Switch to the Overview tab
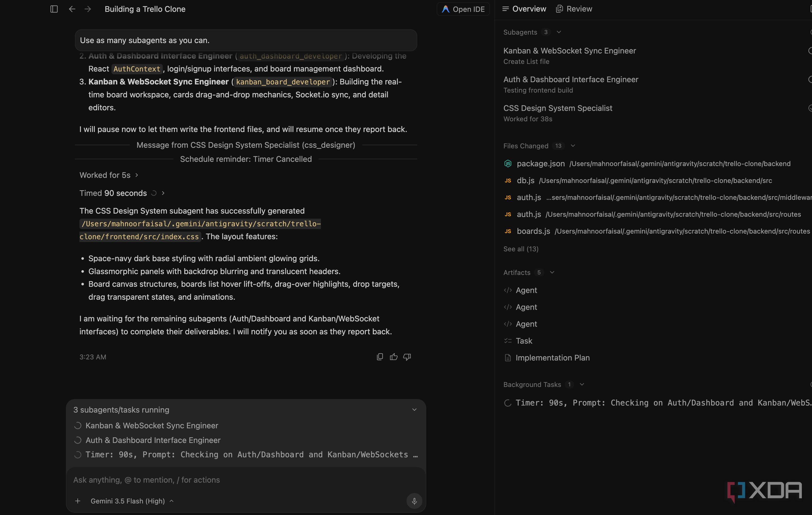812x515 pixels. coord(524,9)
